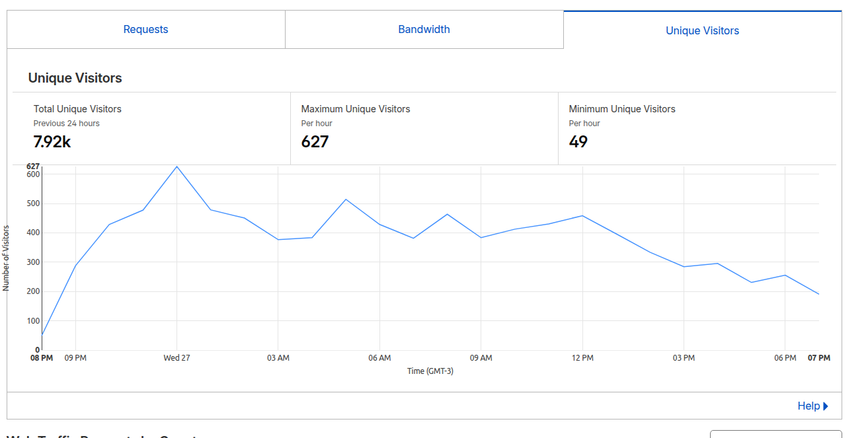Image resolution: width=868 pixels, height=438 pixels.
Task: Click the 07 PM end axis label
Action: tap(819, 358)
